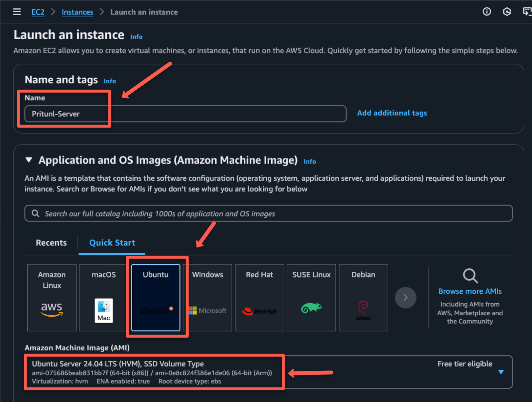This screenshot has height=402, width=532.
Task: Click the Add additional tags link
Action: [392, 113]
